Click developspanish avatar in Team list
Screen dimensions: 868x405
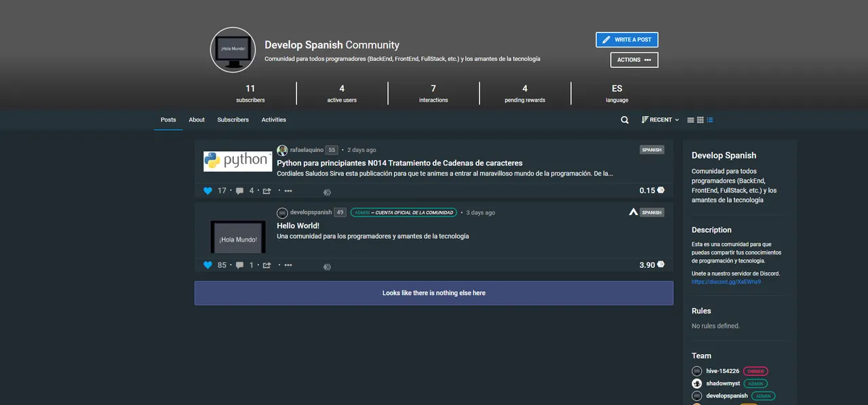tap(696, 396)
